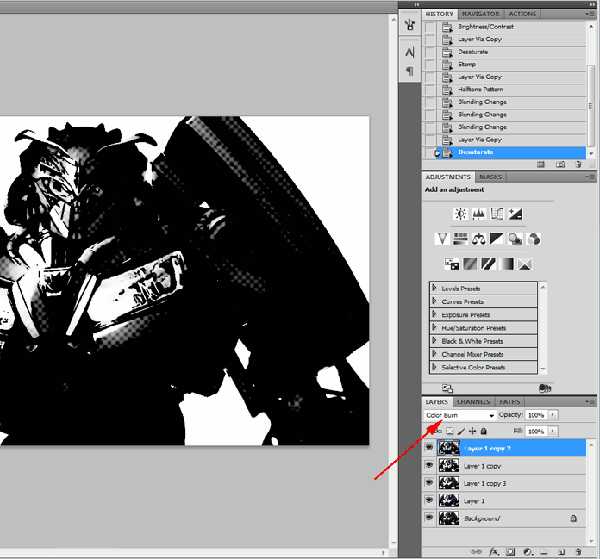This screenshot has height=559, width=600.
Task: Hide the Layer 1 copy layer
Action: pos(429,465)
